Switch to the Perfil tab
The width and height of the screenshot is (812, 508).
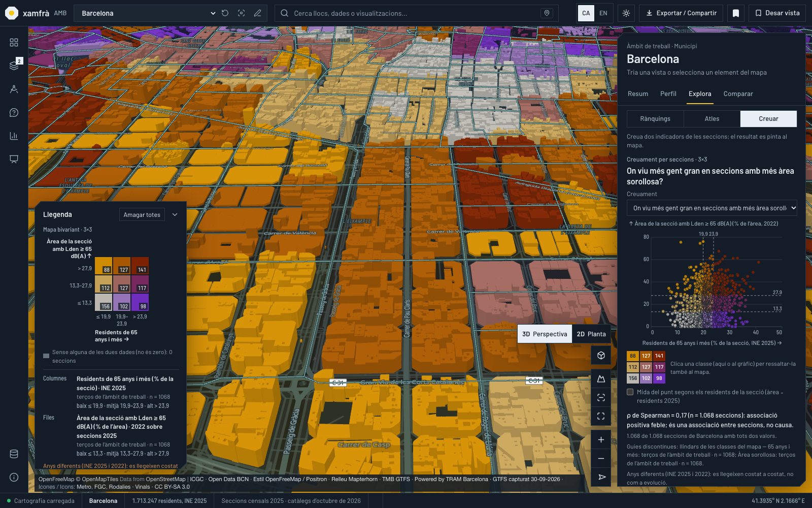pyautogui.click(x=668, y=94)
